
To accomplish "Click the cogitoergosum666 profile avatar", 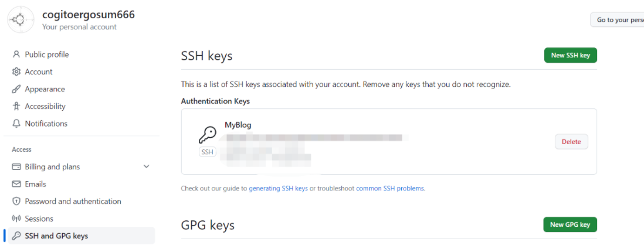I will coord(21,21).
